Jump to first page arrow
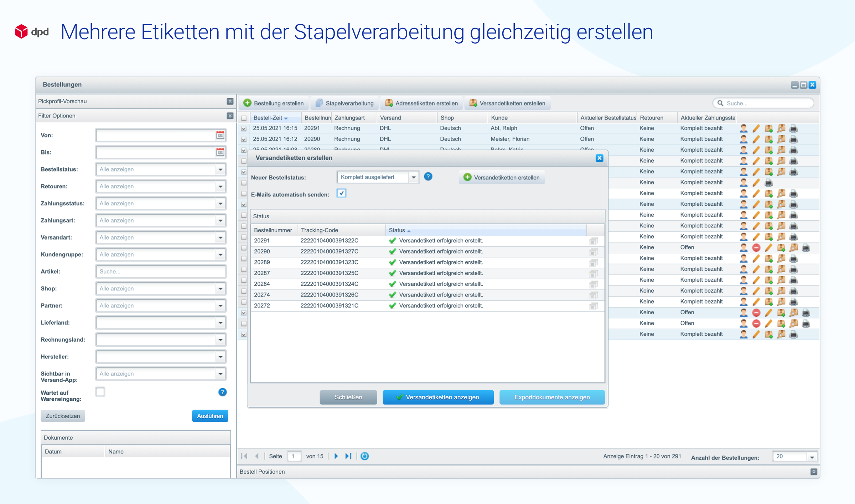The width and height of the screenshot is (855, 504). pyautogui.click(x=244, y=456)
